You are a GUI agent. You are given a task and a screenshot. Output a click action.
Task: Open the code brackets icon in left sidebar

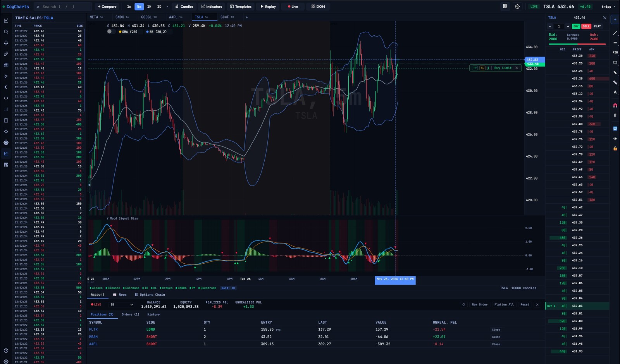coord(6,98)
